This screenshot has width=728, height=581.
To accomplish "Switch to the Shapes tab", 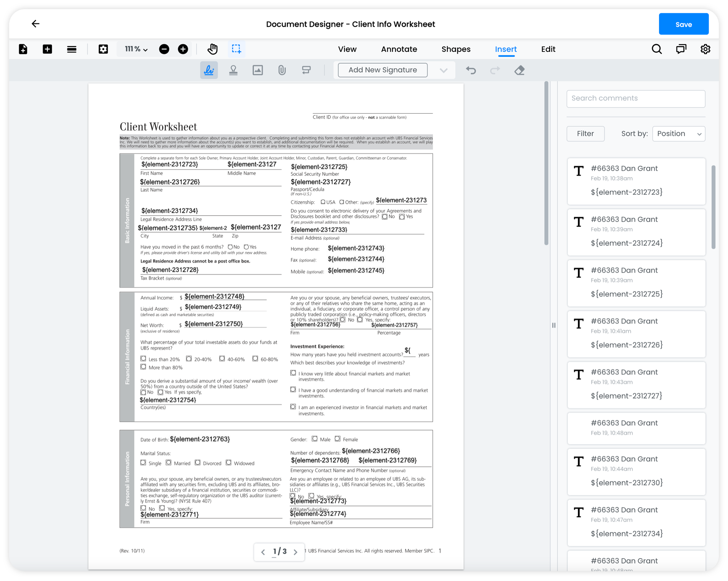I will [456, 49].
